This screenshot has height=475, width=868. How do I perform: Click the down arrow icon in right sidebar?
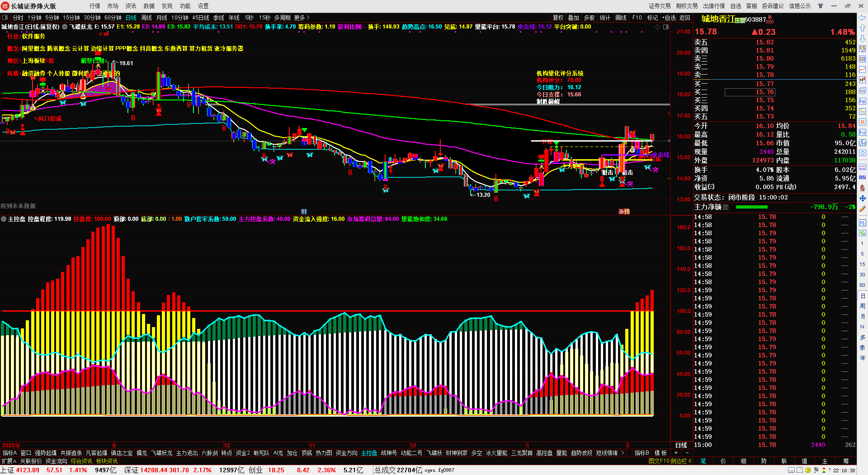tap(863, 38)
